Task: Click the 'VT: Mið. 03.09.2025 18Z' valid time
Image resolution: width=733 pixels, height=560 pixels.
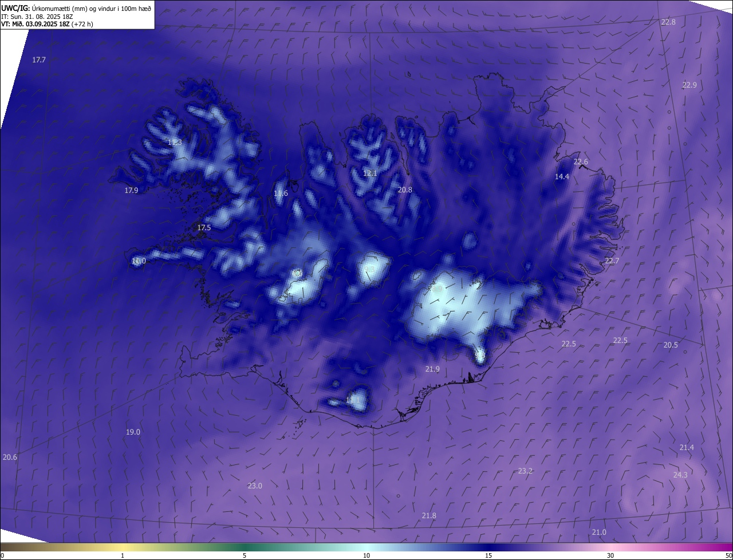Action: [x=35, y=24]
